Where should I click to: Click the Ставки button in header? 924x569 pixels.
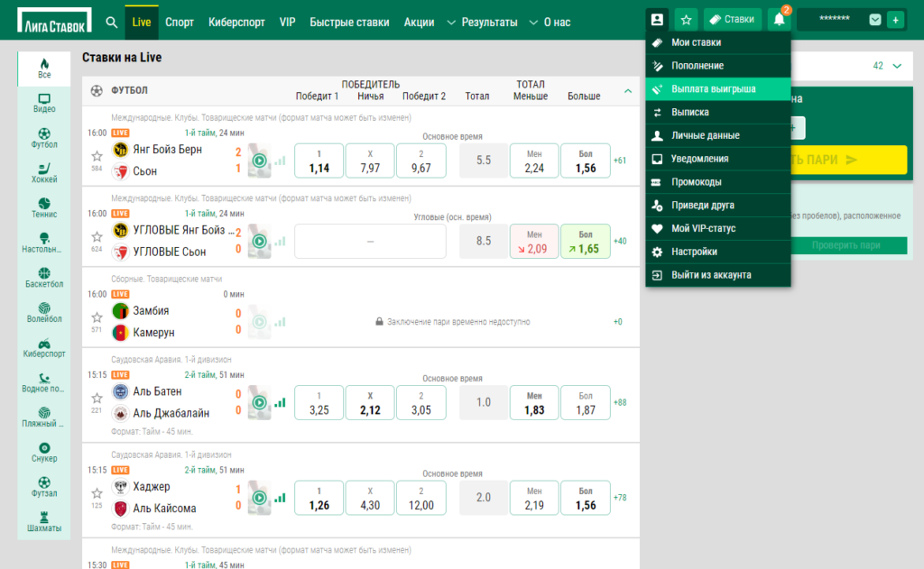click(732, 20)
